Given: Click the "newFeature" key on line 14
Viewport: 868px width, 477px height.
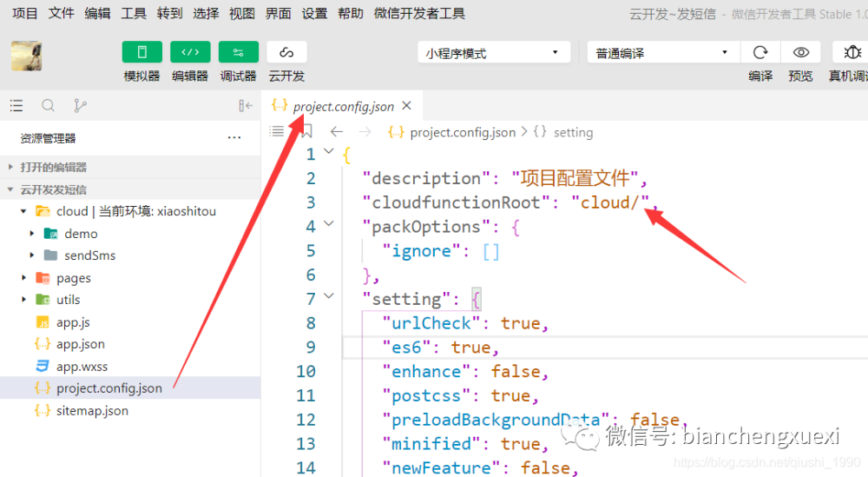Looking at the screenshot, I should tap(441, 467).
